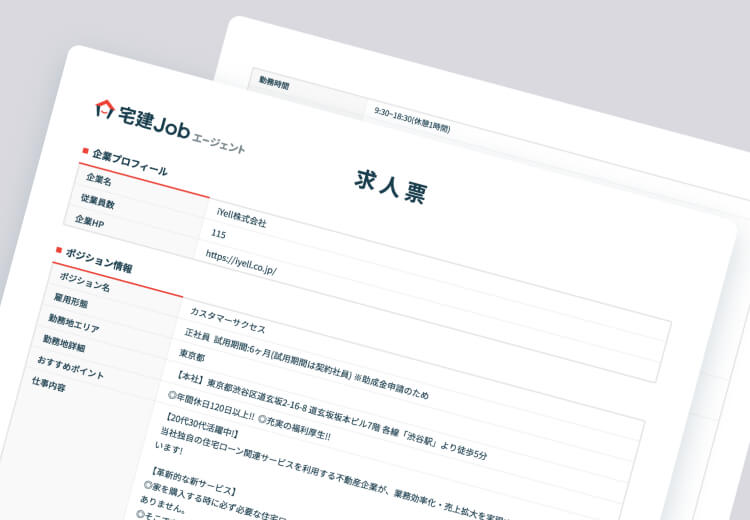The width and height of the screenshot is (750, 520).
Task: Click the red square beside ポジション情報
Action: point(59,250)
